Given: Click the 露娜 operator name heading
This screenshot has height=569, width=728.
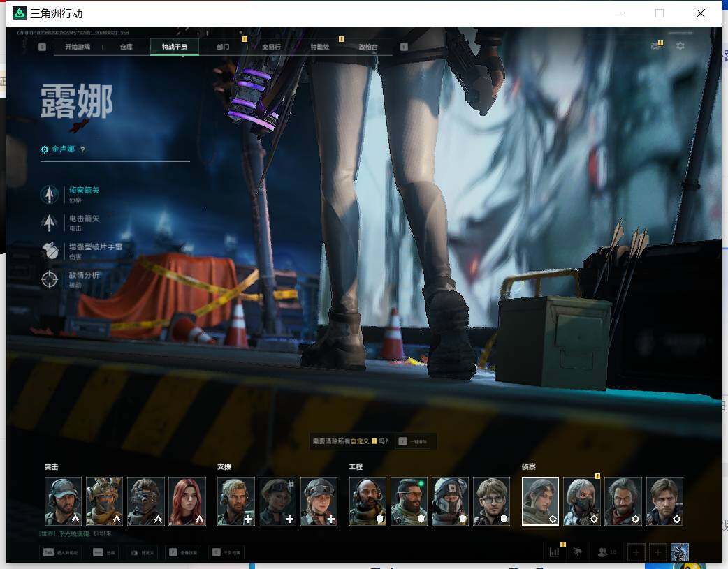Looking at the screenshot, I should click(77, 101).
